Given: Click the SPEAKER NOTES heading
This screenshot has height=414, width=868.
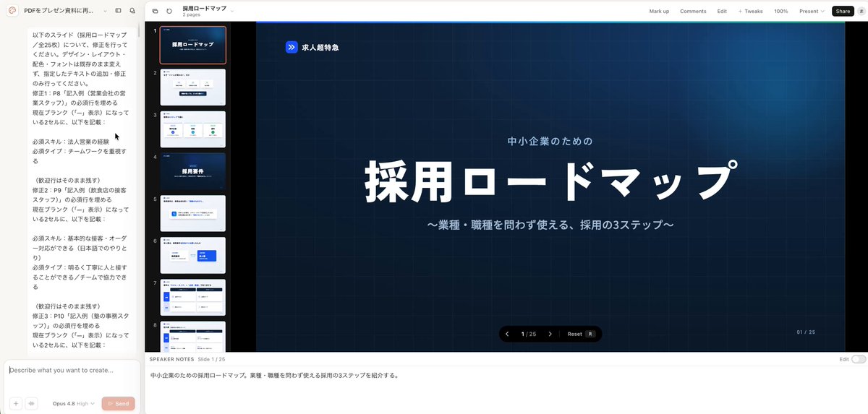Looking at the screenshot, I should [171, 359].
